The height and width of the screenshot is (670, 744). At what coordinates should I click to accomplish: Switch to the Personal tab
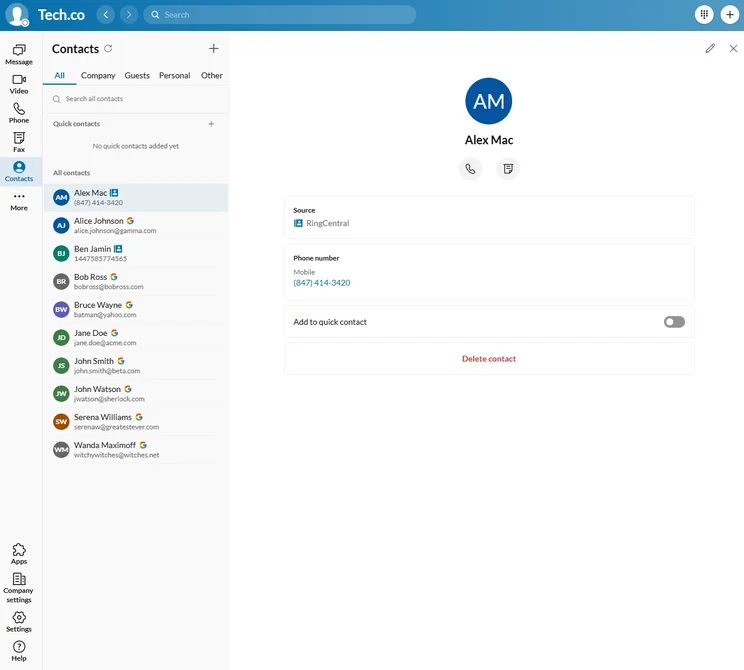pos(175,75)
